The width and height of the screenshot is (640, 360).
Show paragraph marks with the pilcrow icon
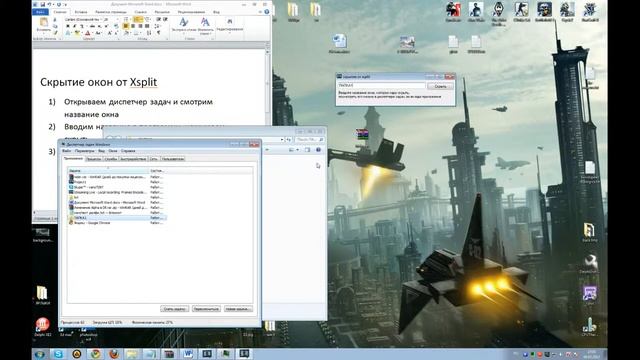click(158, 33)
